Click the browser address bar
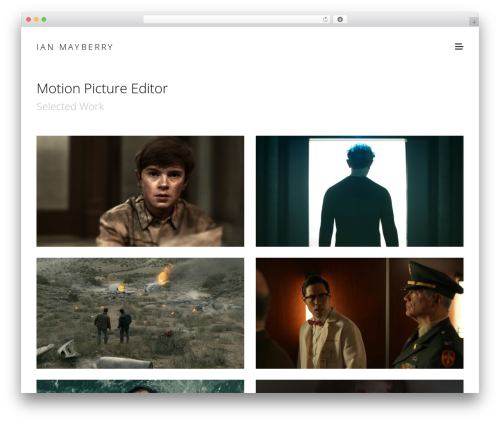 coord(237,19)
